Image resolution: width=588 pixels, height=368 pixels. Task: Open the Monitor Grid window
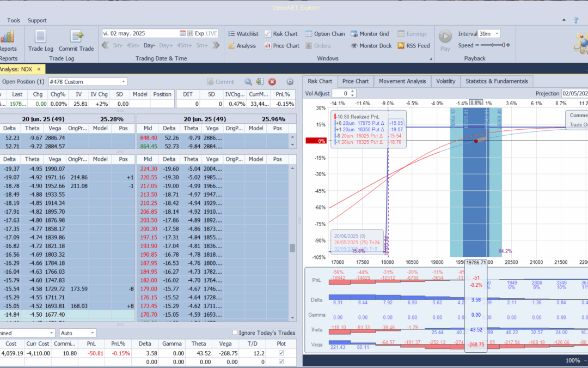pos(370,34)
